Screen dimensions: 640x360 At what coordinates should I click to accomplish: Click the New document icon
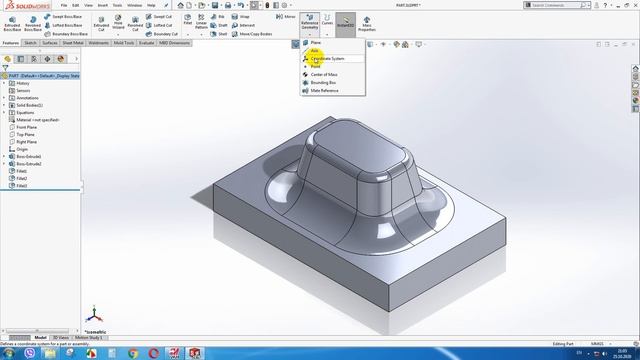pos(189,5)
